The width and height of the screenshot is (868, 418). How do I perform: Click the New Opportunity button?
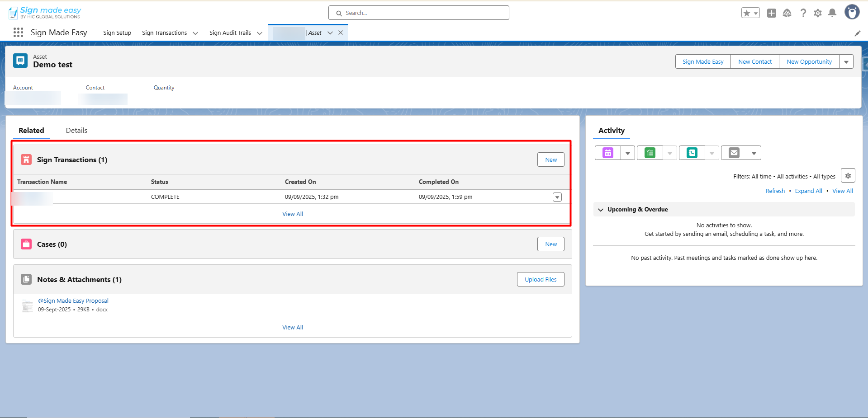click(x=809, y=61)
